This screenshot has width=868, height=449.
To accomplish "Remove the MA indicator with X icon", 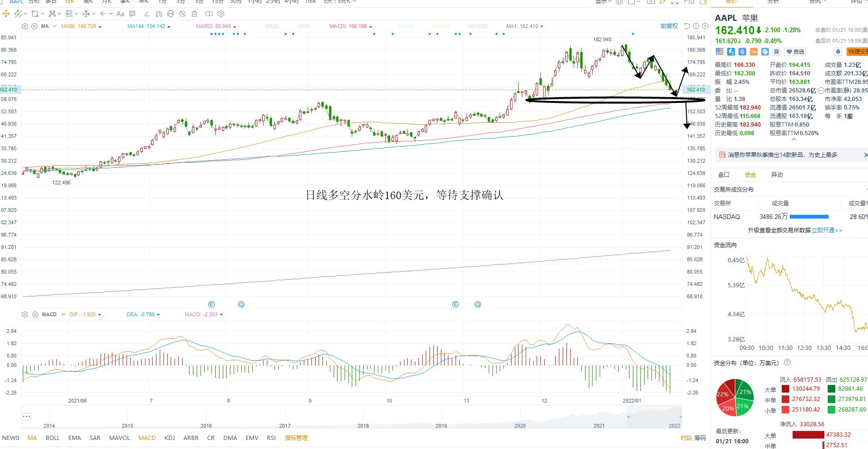I will click(x=35, y=26).
